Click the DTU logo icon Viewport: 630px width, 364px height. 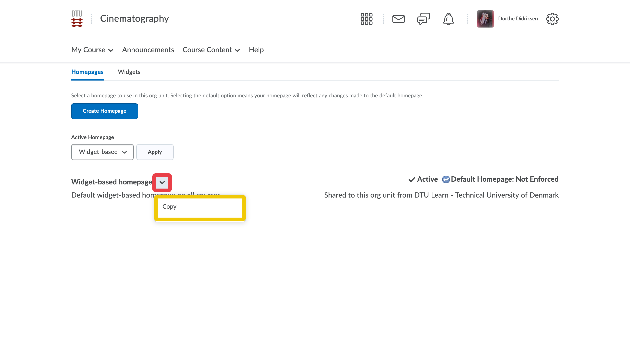[77, 19]
